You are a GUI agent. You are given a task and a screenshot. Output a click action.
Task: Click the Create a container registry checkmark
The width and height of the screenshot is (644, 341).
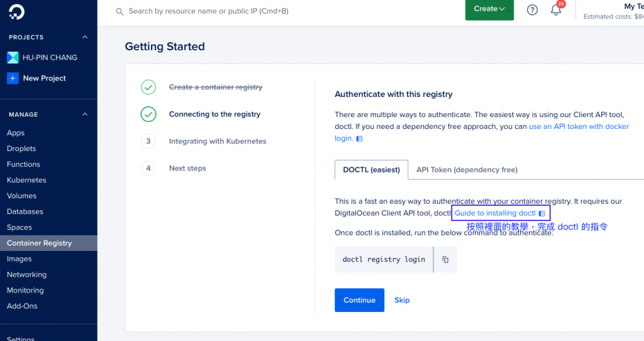[x=148, y=87]
